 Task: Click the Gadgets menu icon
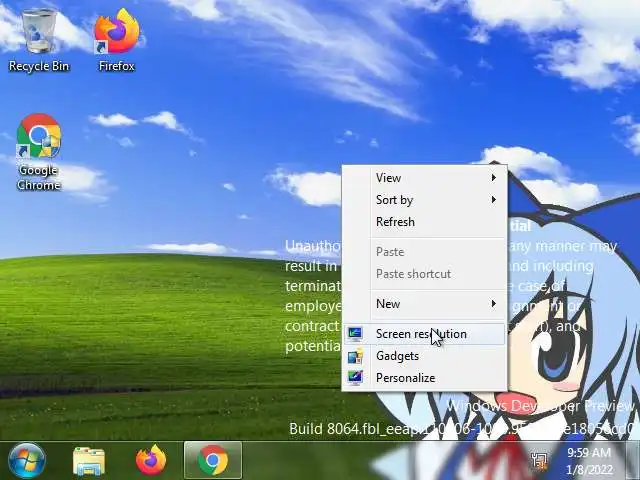(x=355, y=356)
